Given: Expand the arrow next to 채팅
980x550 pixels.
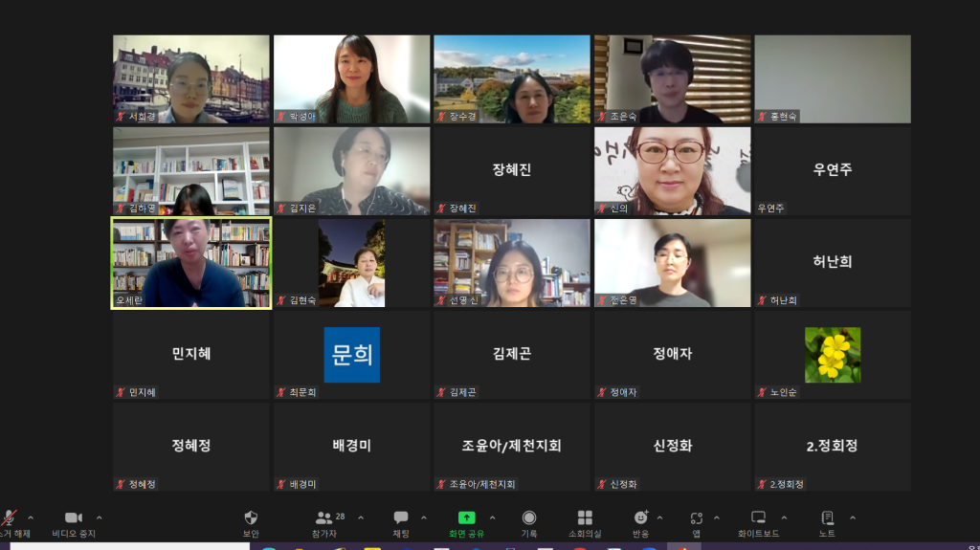Looking at the screenshot, I should [424, 517].
